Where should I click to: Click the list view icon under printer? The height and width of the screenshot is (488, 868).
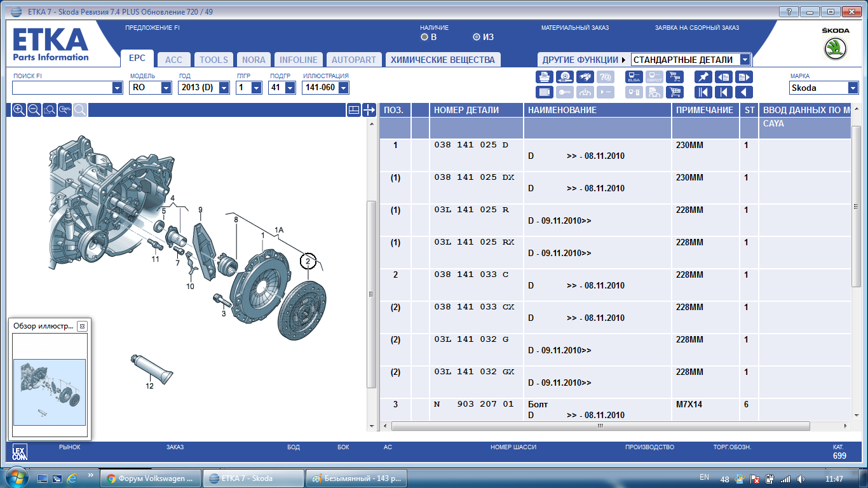tap(545, 92)
